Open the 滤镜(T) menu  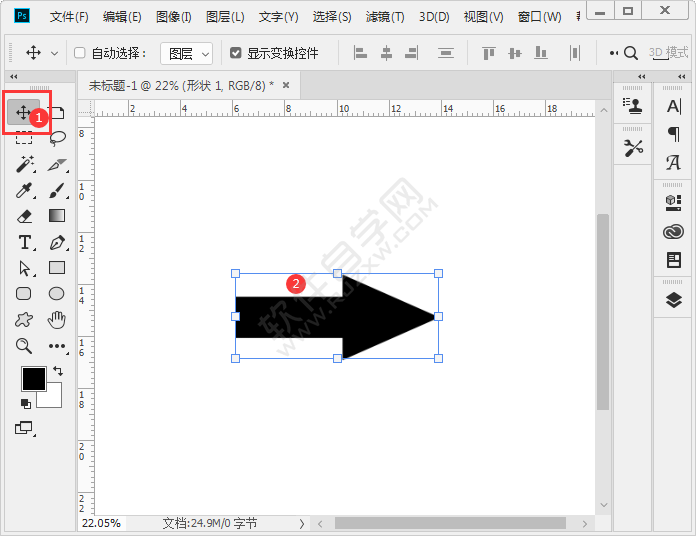pos(385,17)
